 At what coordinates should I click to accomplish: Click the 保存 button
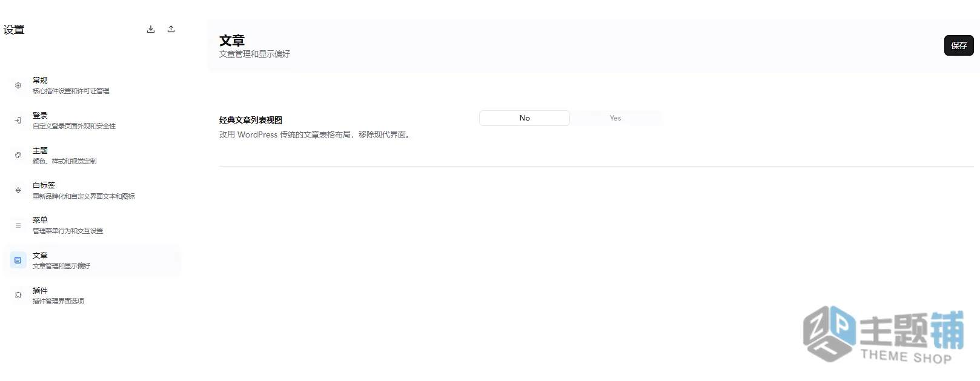(959, 45)
